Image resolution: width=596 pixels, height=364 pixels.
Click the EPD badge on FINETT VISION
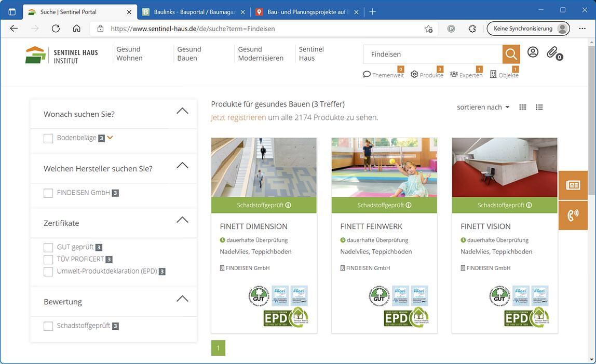tap(527, 318)
